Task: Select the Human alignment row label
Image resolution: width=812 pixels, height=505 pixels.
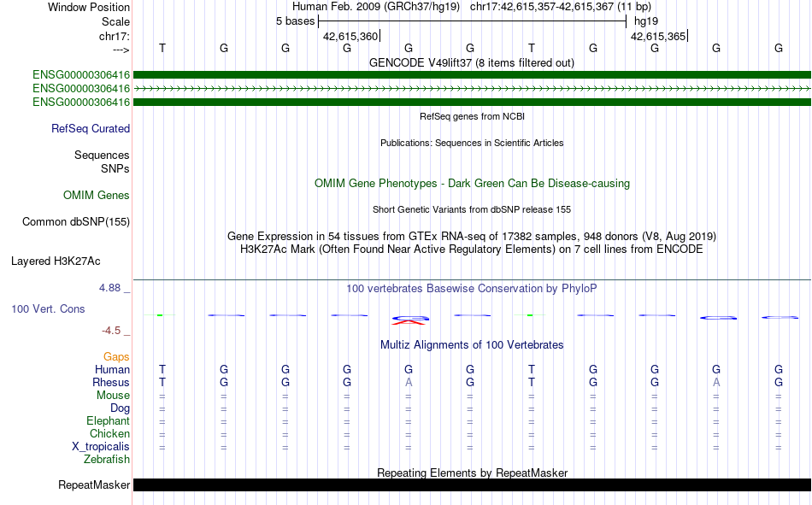Action: coord(112,370)
